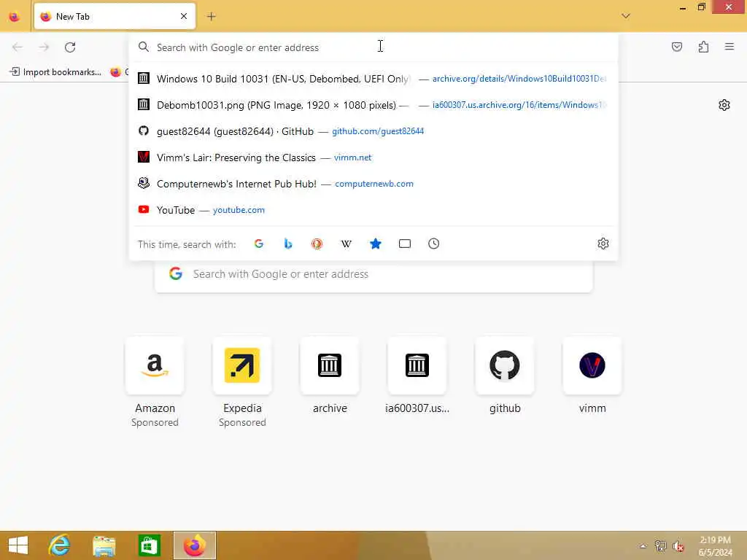Search this time with Wikipedia icon
The width and height of the screenshot is (747, 560).
point(347,244)
